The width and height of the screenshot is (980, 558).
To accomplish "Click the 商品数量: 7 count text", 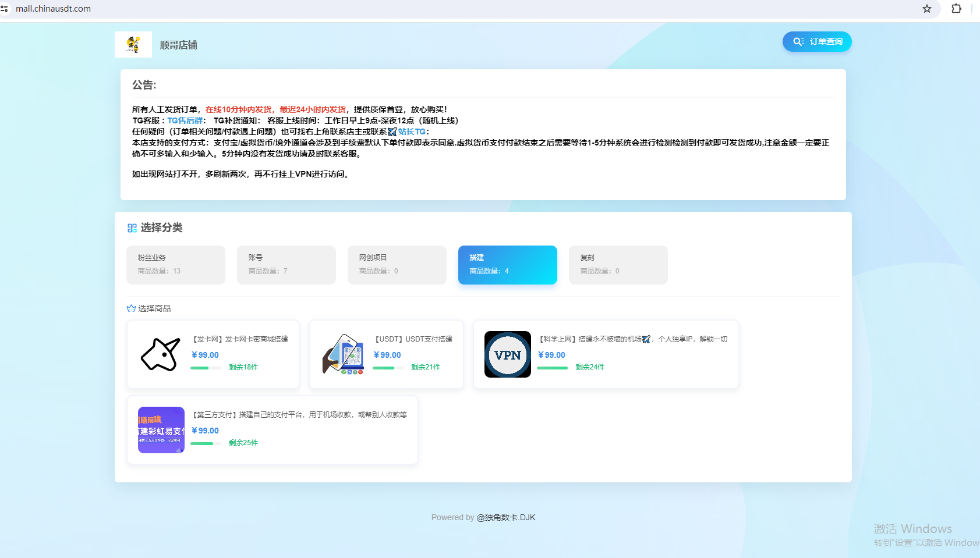I will pyautogui.click(x=268, y=271).
